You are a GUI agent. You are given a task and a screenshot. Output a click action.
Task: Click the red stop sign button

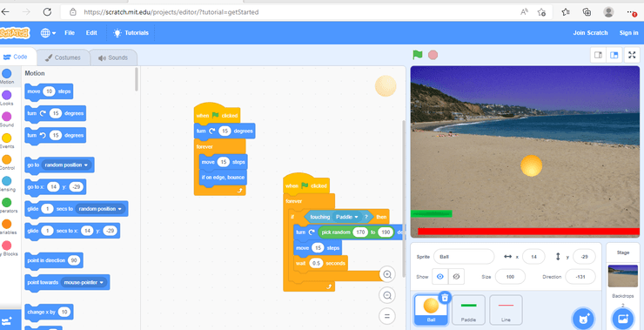pos(433,55)
